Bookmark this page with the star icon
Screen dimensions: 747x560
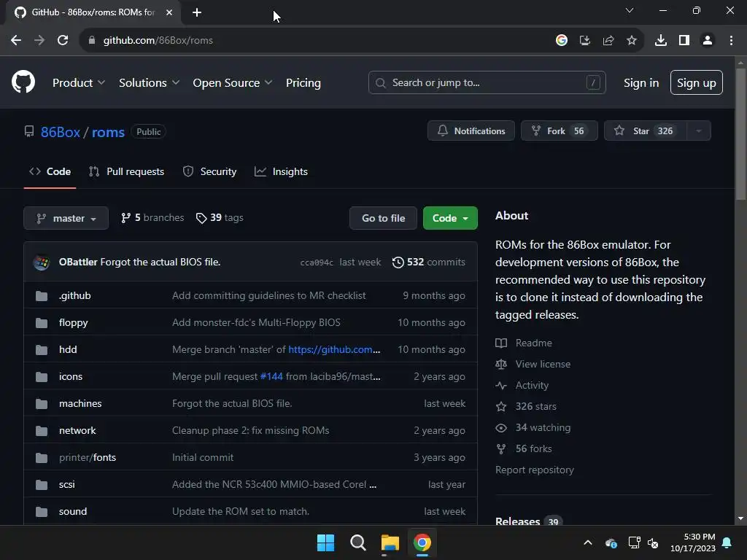[x=632, y=41]
